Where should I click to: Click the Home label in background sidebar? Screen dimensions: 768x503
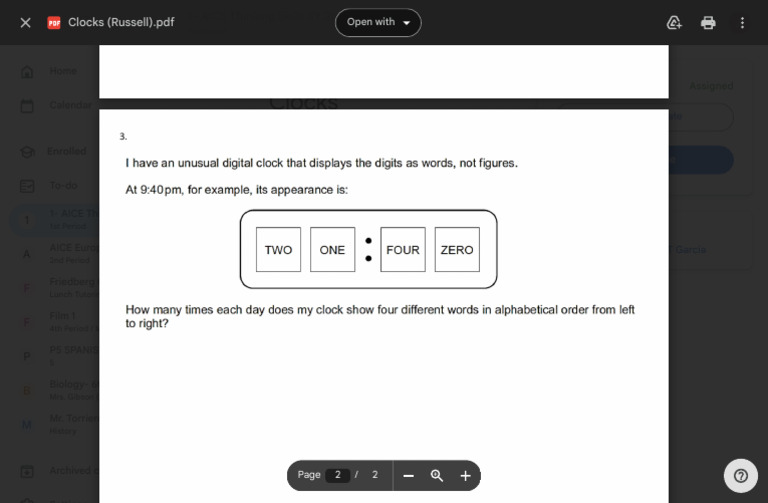point(63,71)
